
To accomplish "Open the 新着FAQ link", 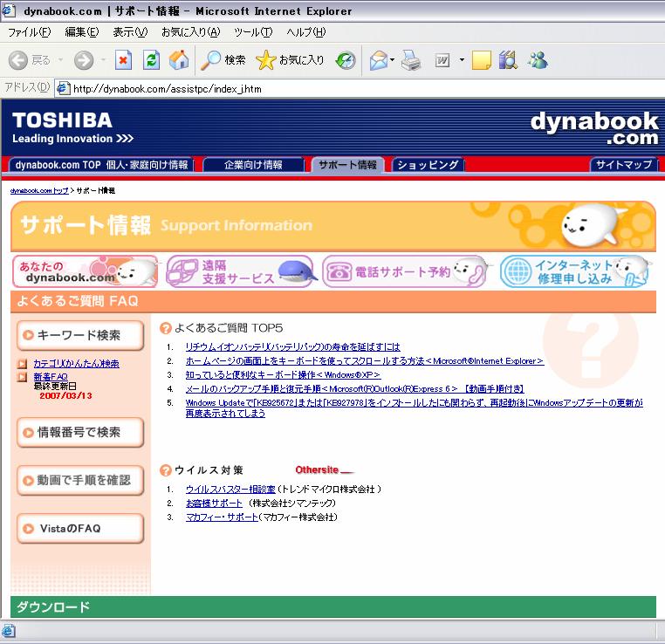I will [x=51, y=376].
